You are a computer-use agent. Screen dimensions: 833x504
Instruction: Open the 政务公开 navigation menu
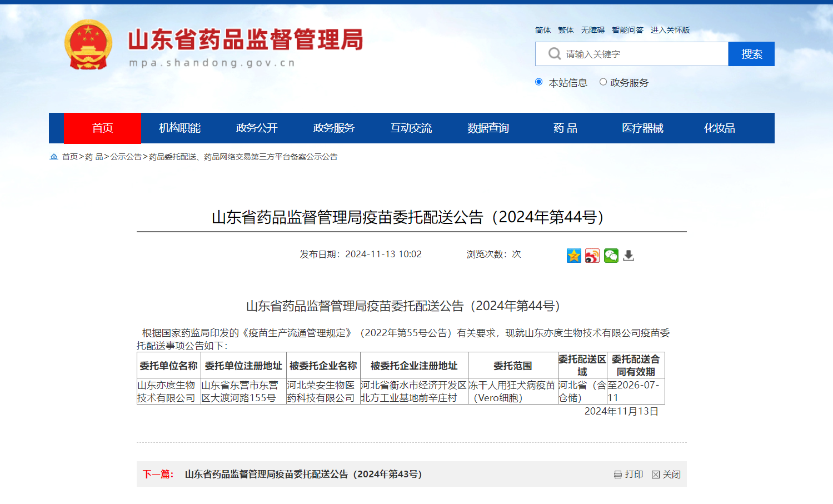pyautogui.click(x=257, y=128)
